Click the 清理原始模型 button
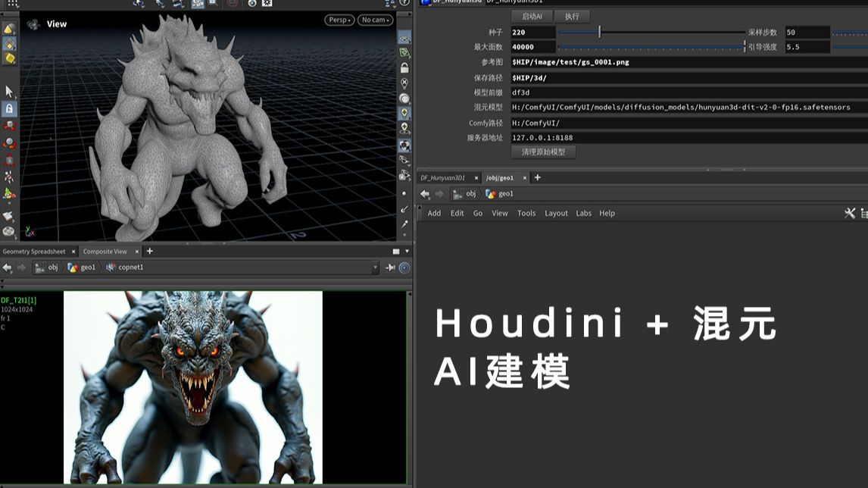Viewport: 868px width, 488px height. tap(544, 152)
